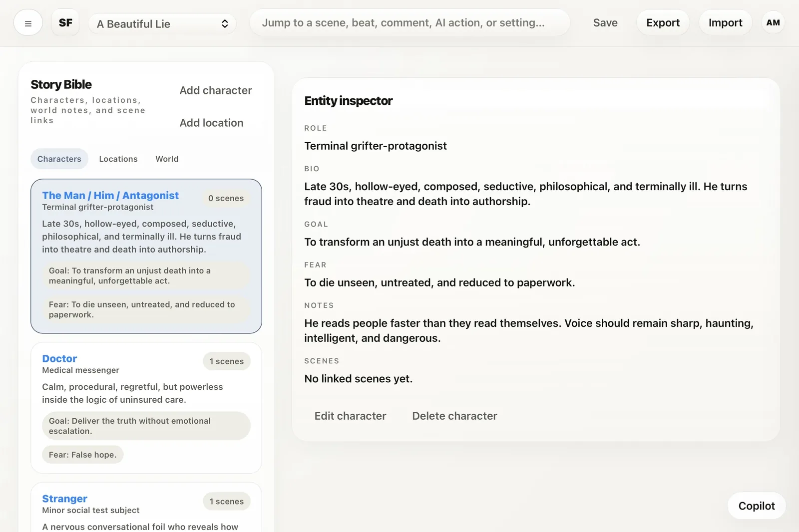Screen dimensions: 799x532
Task: Click the inspector notes paragraph
Action: click(x=529, y=331)
